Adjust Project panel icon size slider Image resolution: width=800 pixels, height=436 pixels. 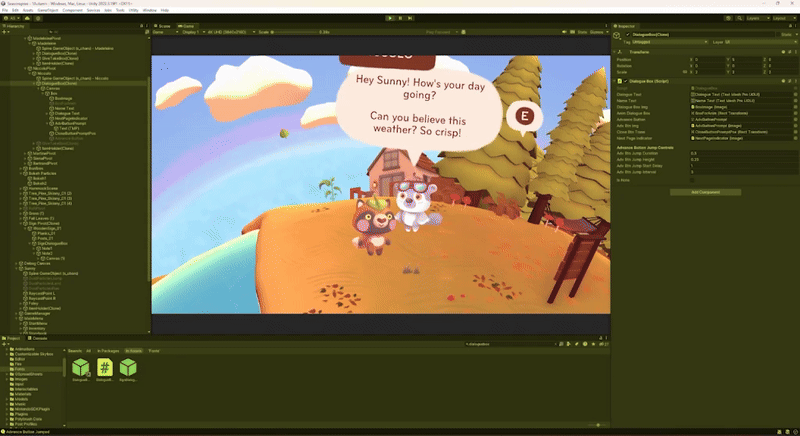[598, 425]
